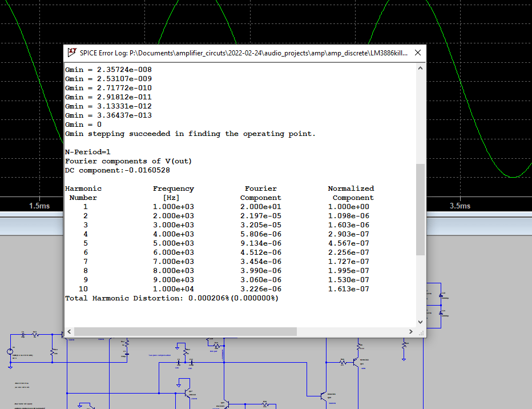Screen dimensions: 532x409
Task: Click the vertical scrollbar up arrow in Error Log
Action: click(420, 68)
